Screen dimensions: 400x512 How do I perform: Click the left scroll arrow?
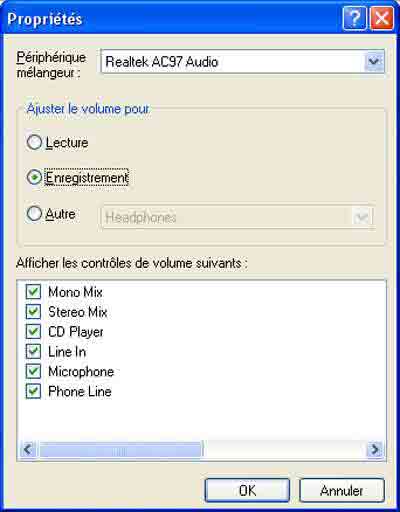(x=28, y=449)
